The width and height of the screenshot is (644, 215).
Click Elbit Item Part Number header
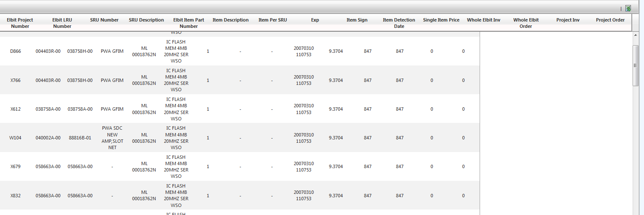click(188, 23)
